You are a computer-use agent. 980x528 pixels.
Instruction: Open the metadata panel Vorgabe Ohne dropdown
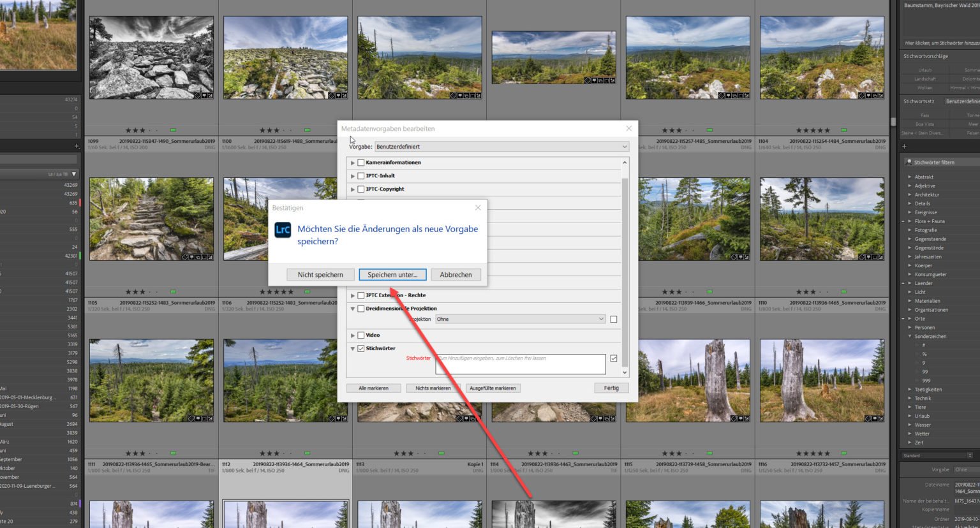[967, 469]
